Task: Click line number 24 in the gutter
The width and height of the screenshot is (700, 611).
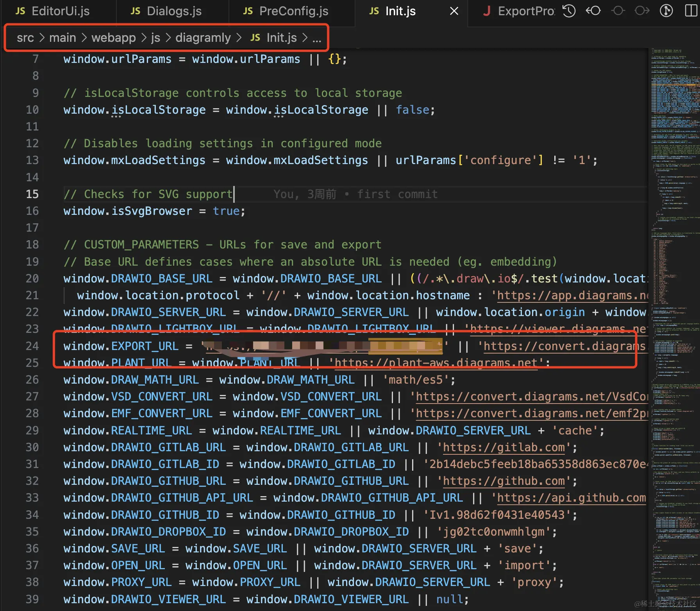Action: pos(32,346)
